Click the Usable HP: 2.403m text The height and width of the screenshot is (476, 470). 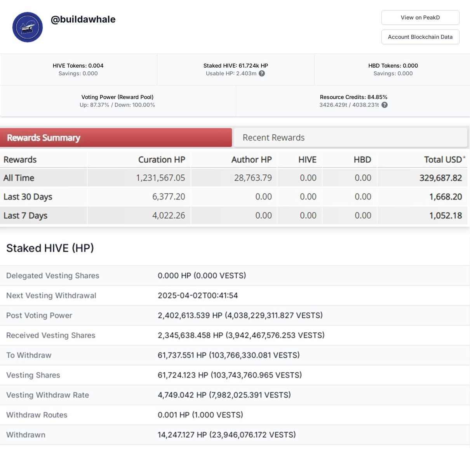(231, 73)
